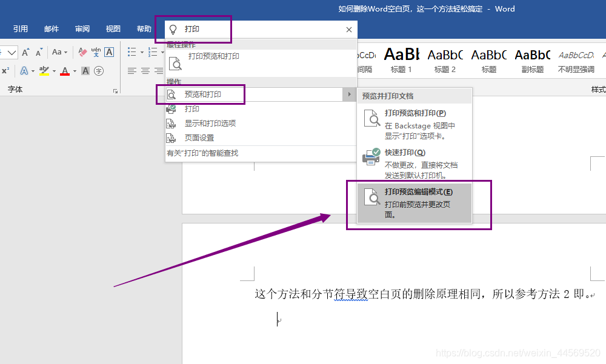Toggle superscript formatting
The width and height of the screenshot is (606, 364).
click(x=4, y=71)
